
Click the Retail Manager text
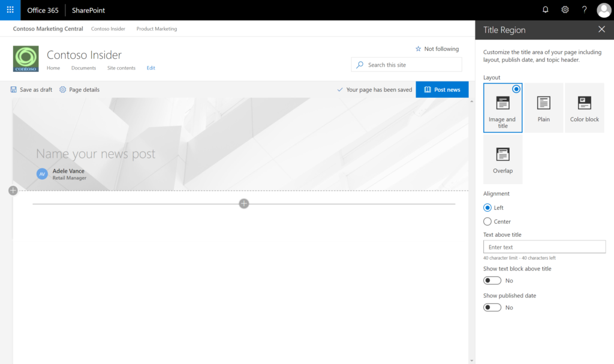click(x=70, y=178)
